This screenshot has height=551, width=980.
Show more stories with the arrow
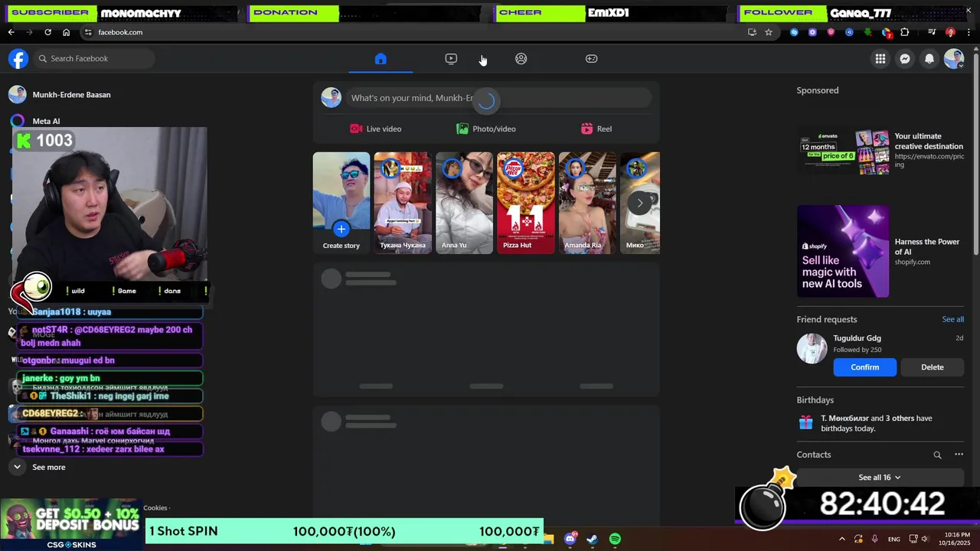[x=640, y=203]
